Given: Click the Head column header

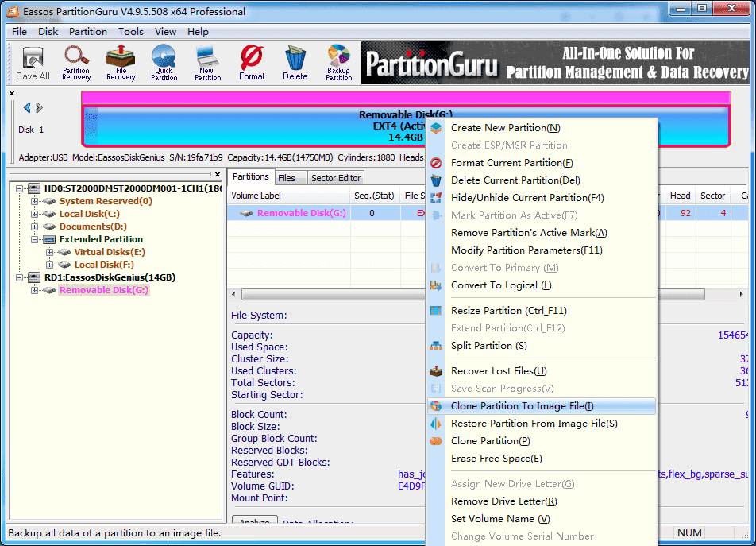Looking at the screenshot, I should point(680,196).
